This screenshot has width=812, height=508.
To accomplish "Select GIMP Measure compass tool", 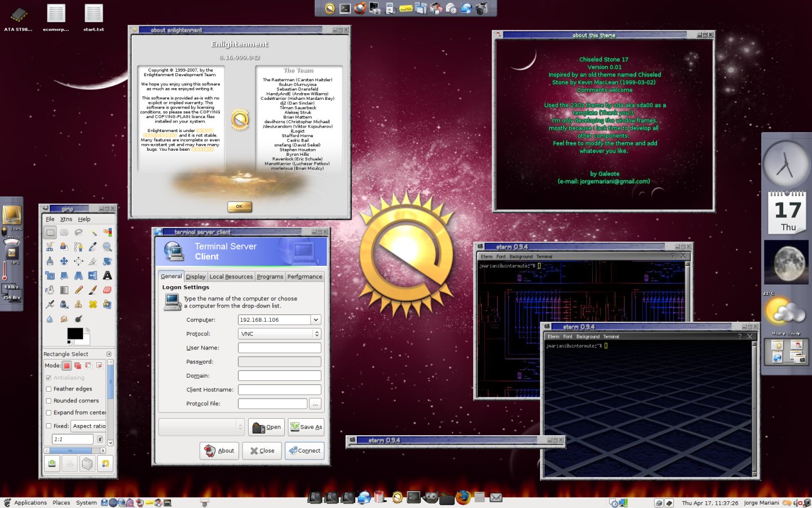I will (x=50, y=261).
